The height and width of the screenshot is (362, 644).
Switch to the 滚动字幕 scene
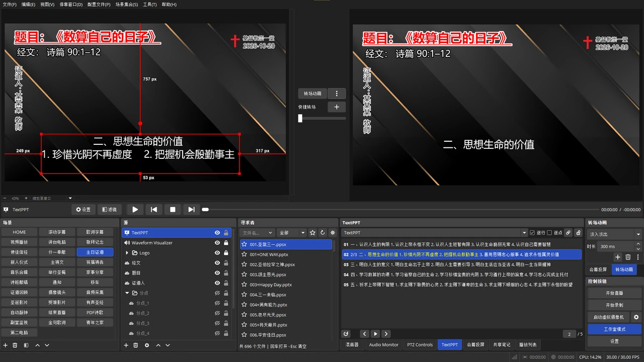[x=57, y=232]
